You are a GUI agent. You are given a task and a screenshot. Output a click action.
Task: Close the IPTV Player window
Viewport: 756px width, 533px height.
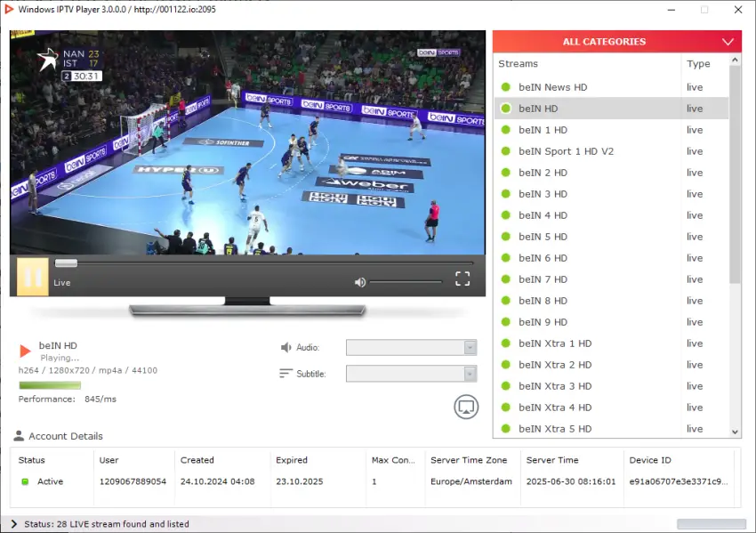pos(738,10)
